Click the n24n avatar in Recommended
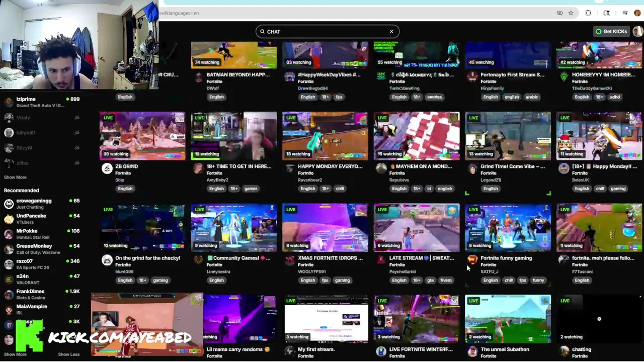Viewport: 644px width, 362px height. click(9, 279)
